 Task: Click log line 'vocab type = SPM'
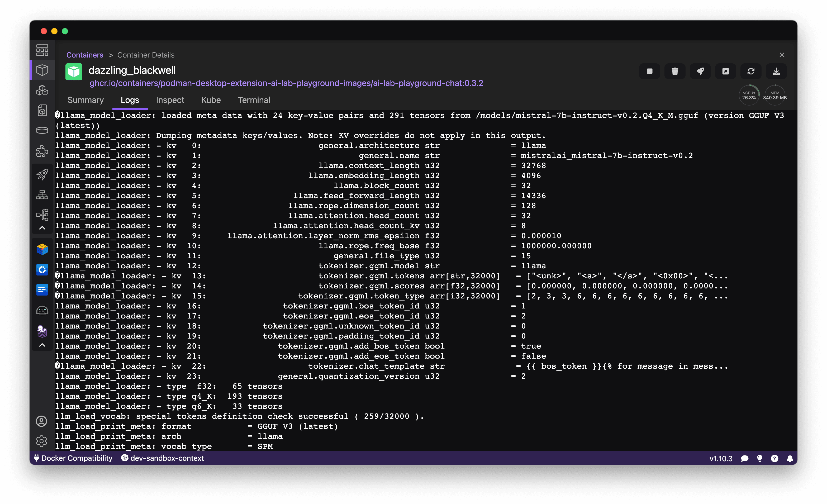point(217,447)
